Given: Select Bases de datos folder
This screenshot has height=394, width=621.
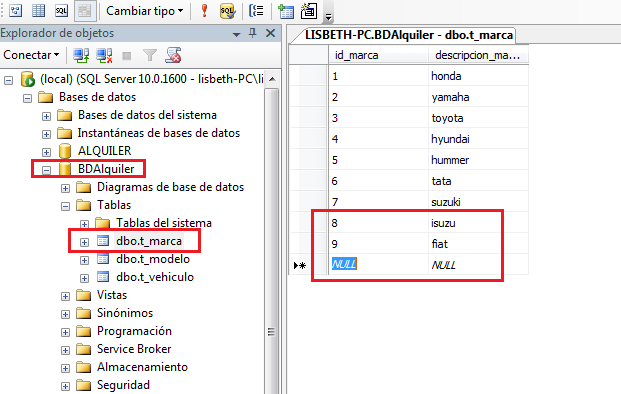Looking at the screenshot, I should point(97,97).
